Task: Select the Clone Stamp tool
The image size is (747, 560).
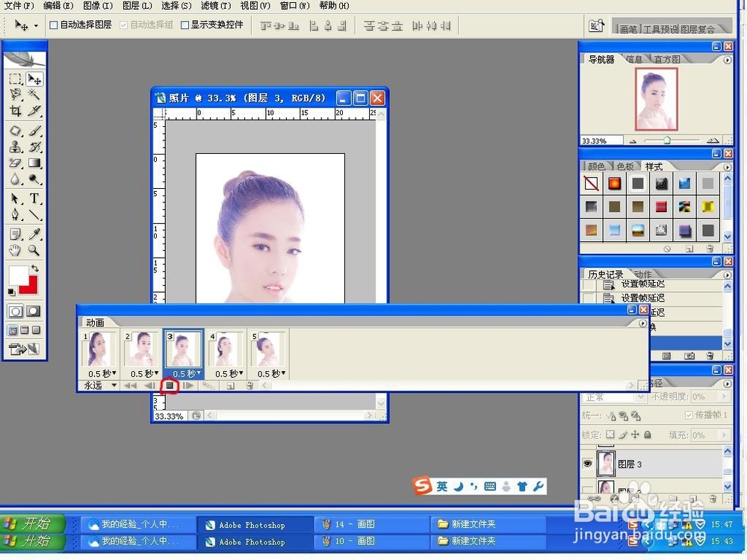Action: pos(15,146)
